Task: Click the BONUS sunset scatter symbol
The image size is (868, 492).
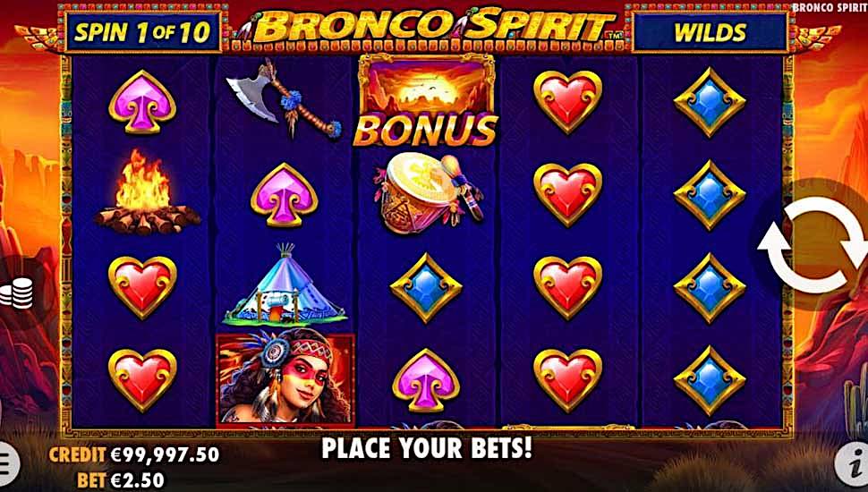Action: coord(426,101)
